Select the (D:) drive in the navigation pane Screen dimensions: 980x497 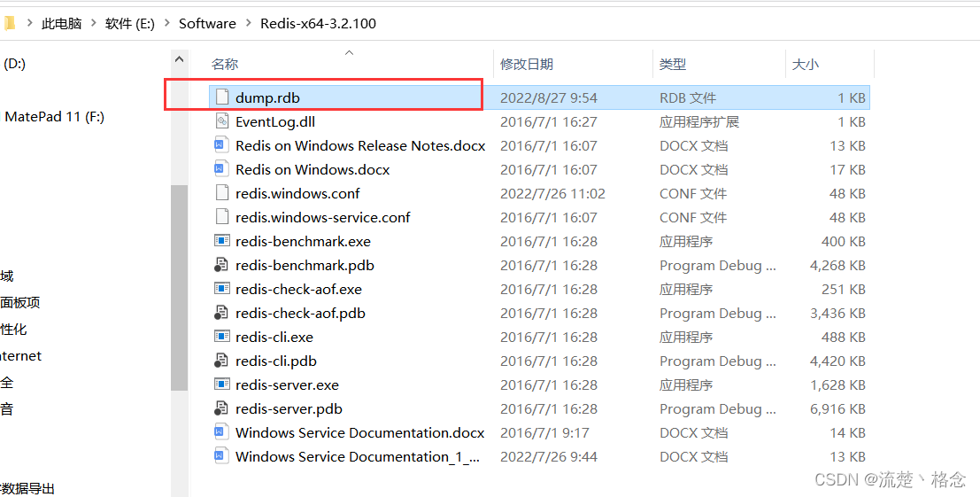pyautogui.click(x=14, y=64)
